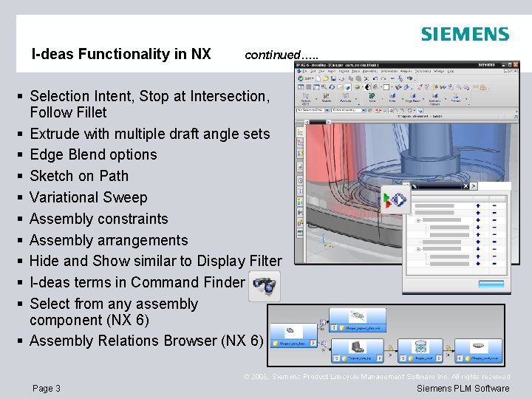Image resolution: width=532 pixels, height=399 pixels.
Task: Close the dialog with its X button
Action: pyautogui.click(x=465, y=186)
